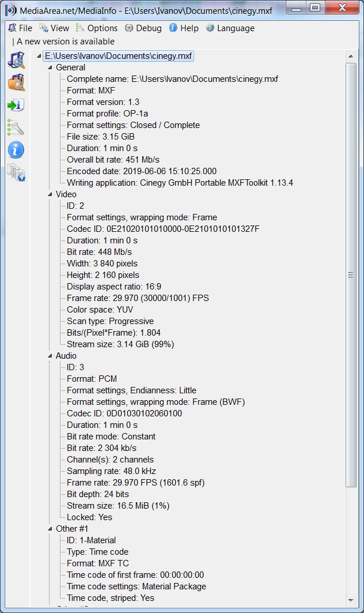Viewport: 364px width, 613px height.
Task: Select 'Locked: Yes' row
Action: point(89,517)
